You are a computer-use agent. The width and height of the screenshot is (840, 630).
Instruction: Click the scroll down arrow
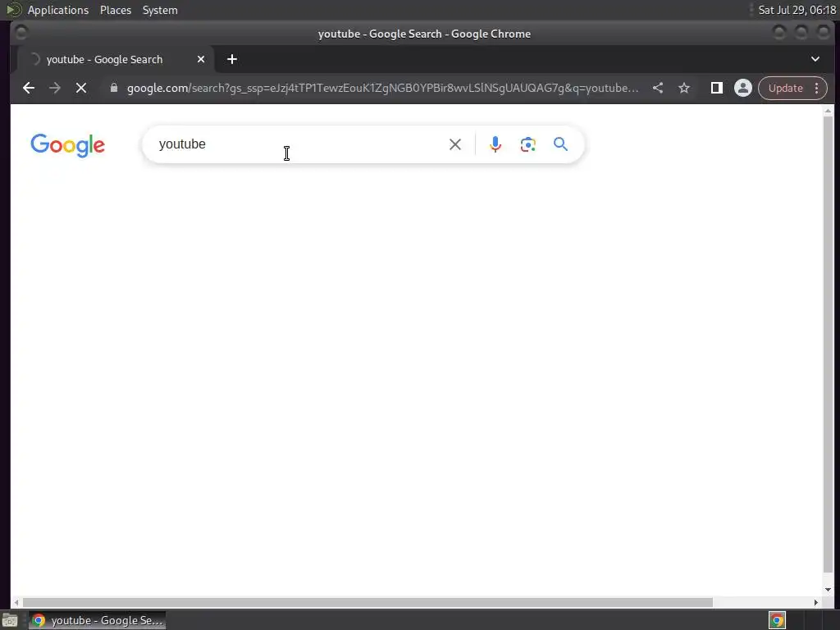828,590
